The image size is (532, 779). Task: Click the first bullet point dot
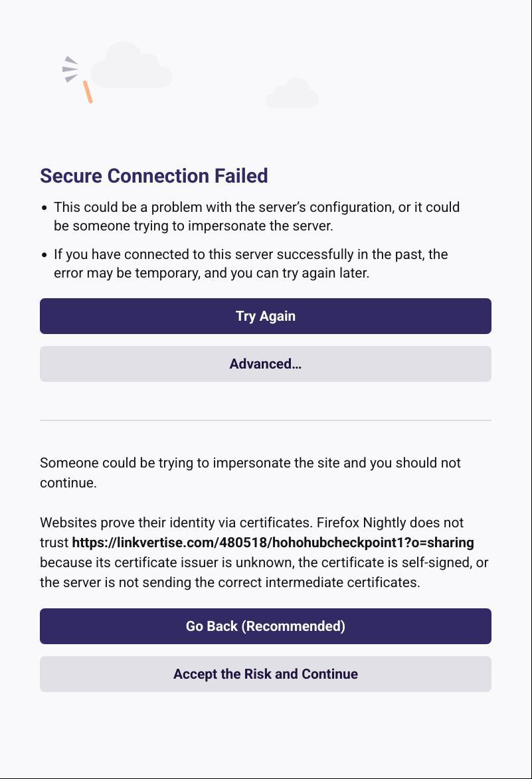coord(44,208)
